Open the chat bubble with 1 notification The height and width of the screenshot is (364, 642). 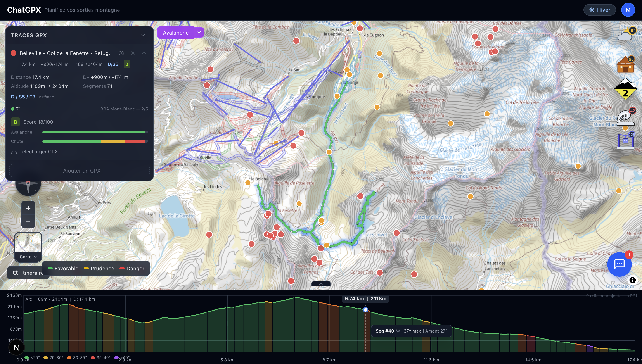point(620,264)
